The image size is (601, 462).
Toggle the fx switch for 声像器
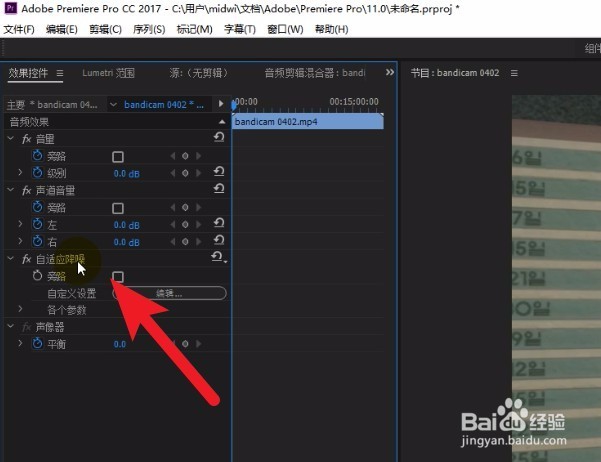coord(26,327)
